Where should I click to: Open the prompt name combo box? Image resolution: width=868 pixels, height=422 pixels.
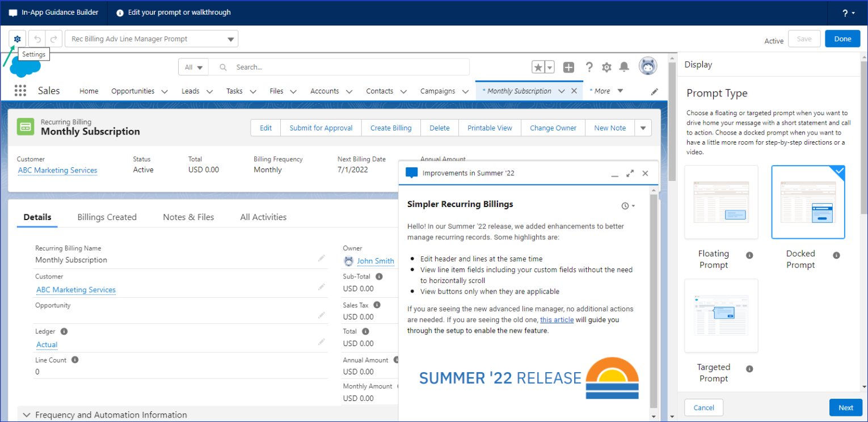[x=151, y=39]
